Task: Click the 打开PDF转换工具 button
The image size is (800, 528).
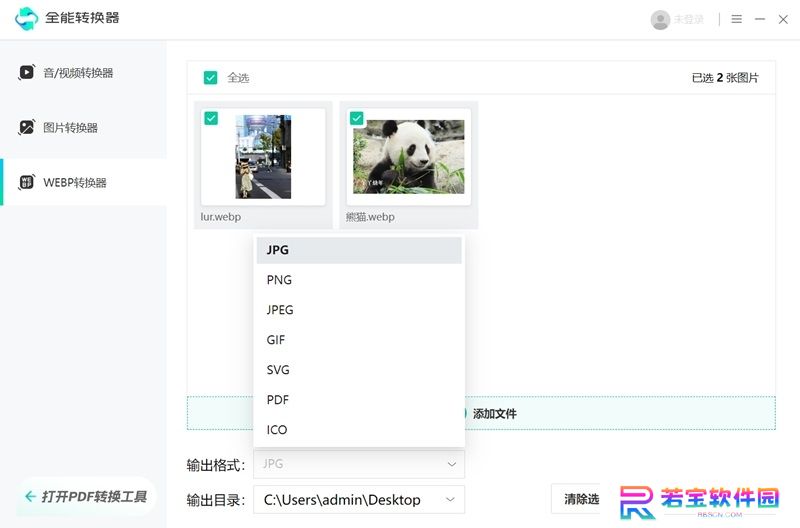Action: point(86,496)
